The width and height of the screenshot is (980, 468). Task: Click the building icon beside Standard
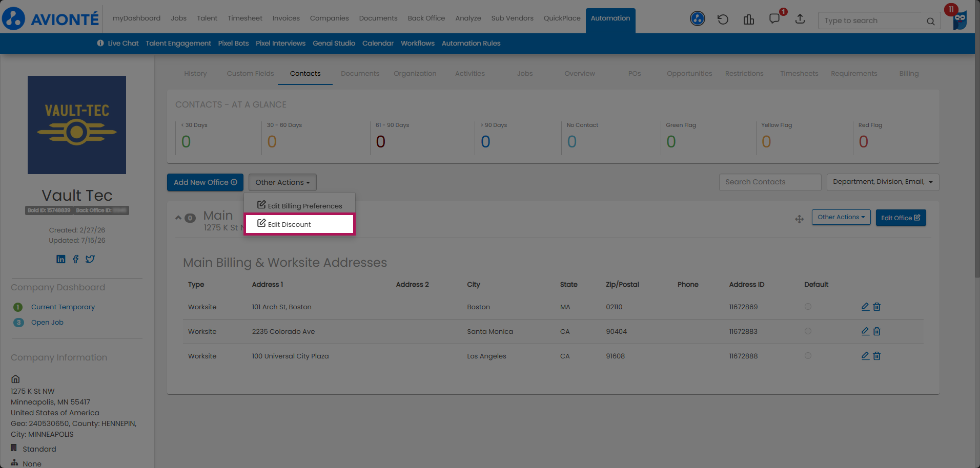coord(14,448)
